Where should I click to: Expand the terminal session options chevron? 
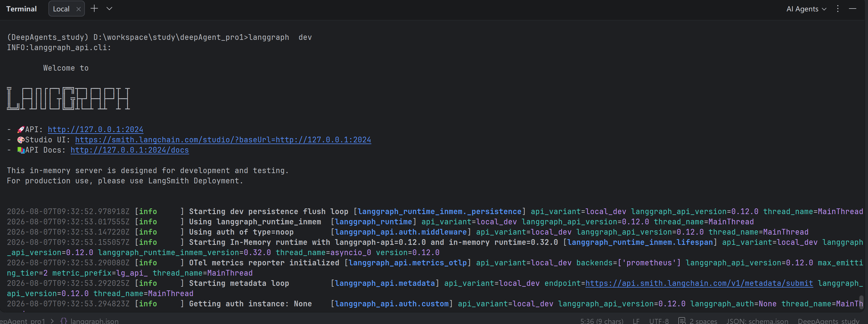(109, 9)
